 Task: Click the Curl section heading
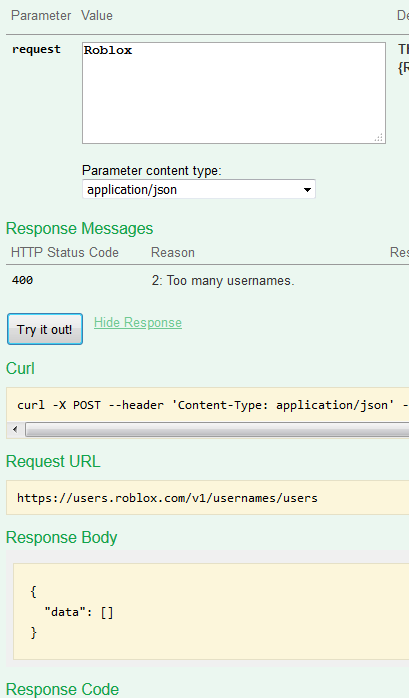click(20, 369)
